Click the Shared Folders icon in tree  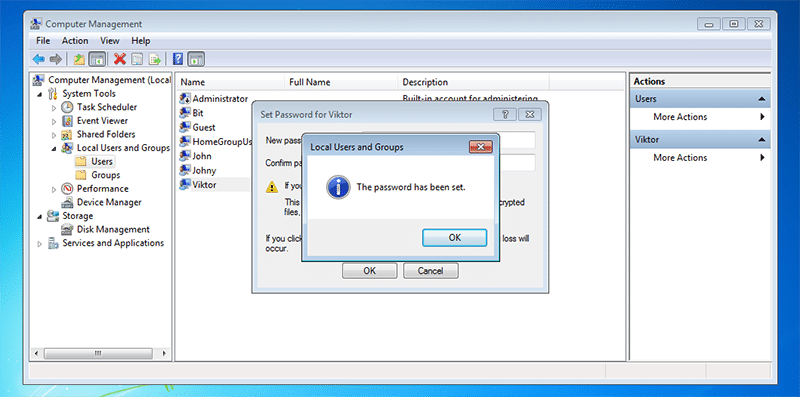(x=67, y=135)
